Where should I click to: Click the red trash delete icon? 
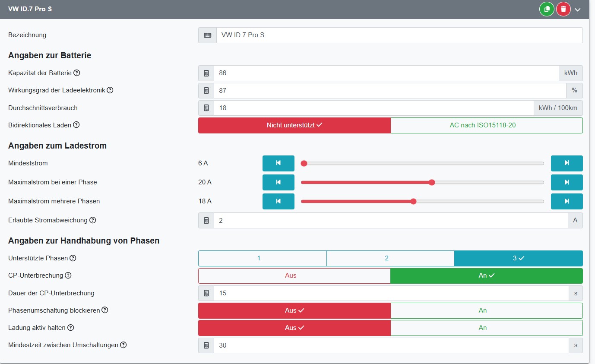pos(563,9)
